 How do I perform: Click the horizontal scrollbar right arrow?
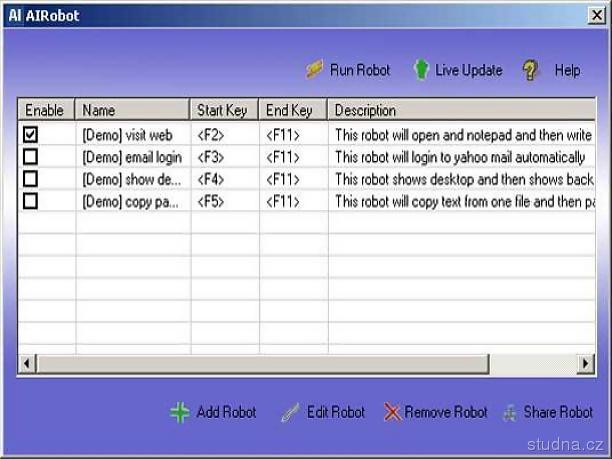(585, 363)
